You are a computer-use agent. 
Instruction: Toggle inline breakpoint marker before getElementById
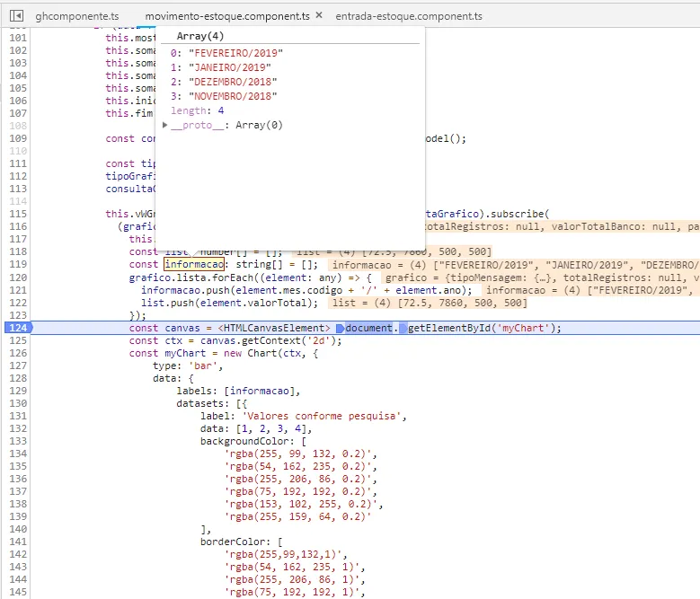[x=402, y=328]
